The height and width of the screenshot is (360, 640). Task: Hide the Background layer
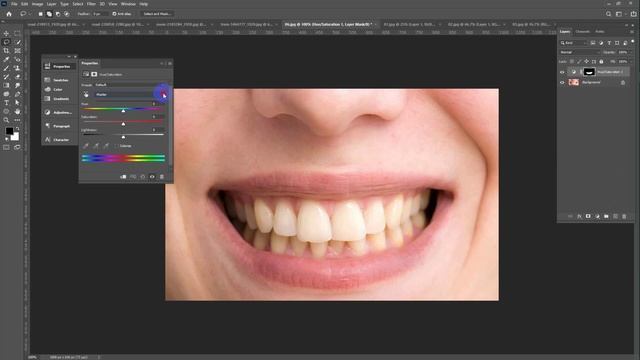pos(562,82)
